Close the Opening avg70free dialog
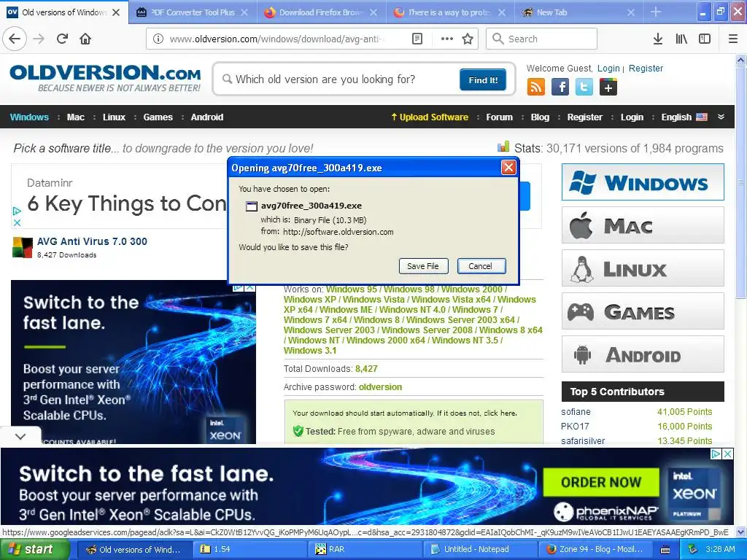The width and height of the screenshot is (747, 560). [x=508, y=167]
